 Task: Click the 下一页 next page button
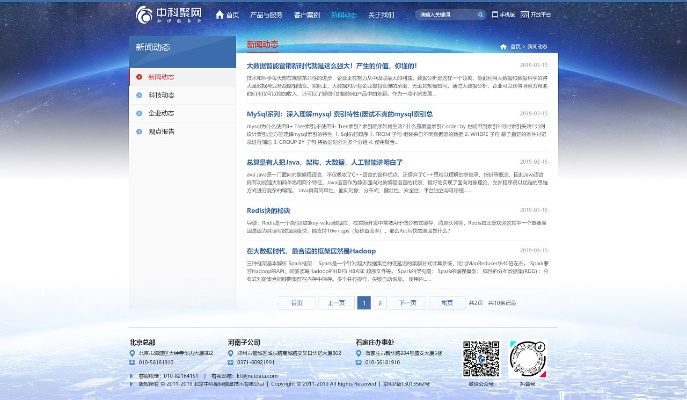[407, 301]
